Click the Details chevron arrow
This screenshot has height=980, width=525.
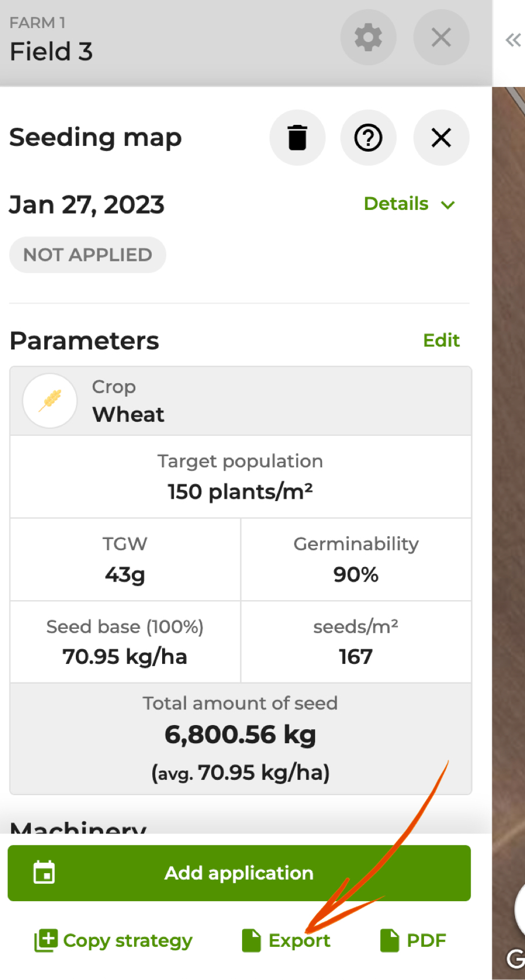coord(448,205)
